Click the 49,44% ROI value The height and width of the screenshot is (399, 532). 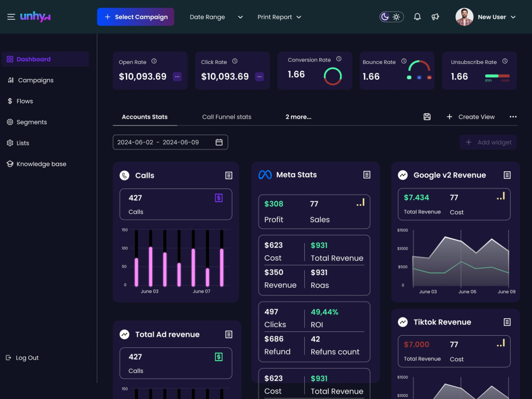click(325, 312)
